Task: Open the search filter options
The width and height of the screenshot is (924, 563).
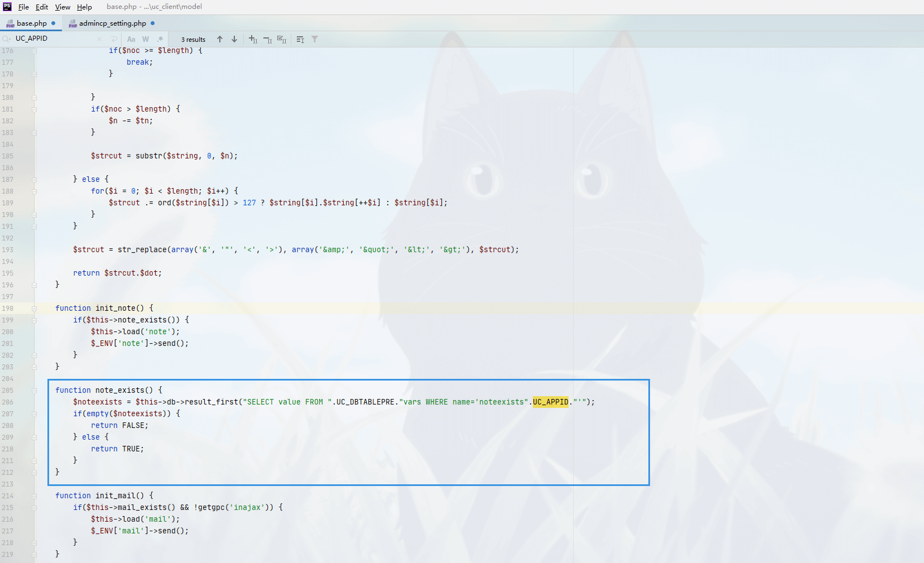Action: coord(315,39)
